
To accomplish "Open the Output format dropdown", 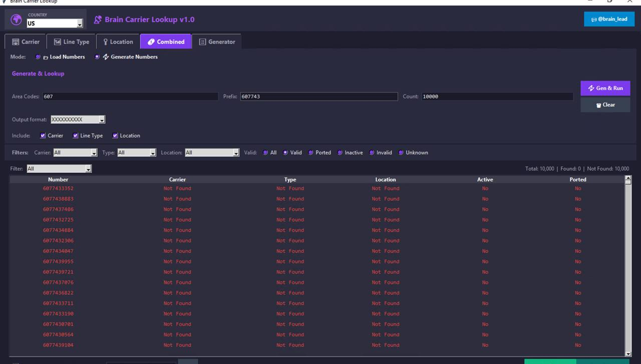I will 78,120.
